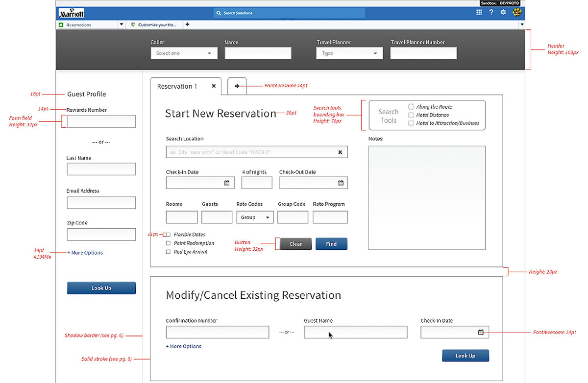Check the Red Eye Arrival checkbox
This screenshot has width=588, height=383.
[168, 252]
